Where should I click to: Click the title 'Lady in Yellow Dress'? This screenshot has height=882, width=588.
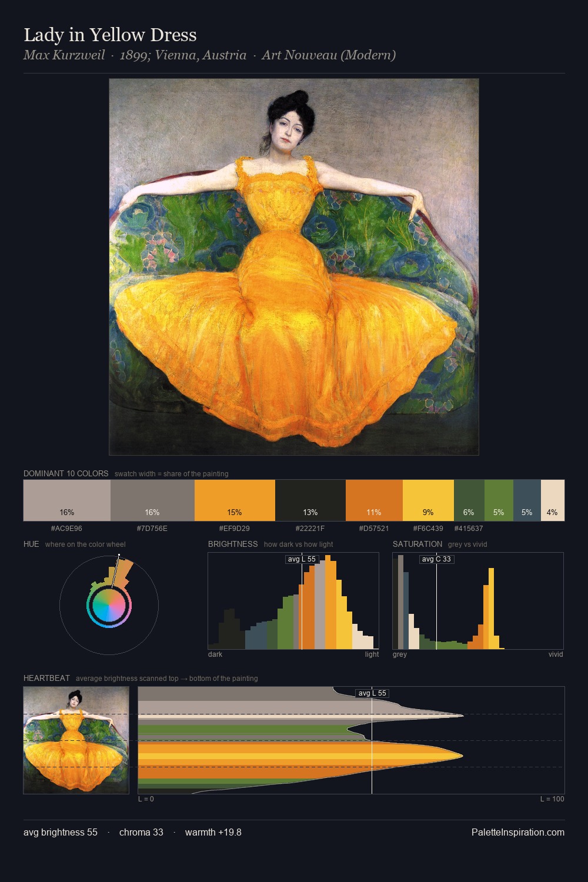110,35
